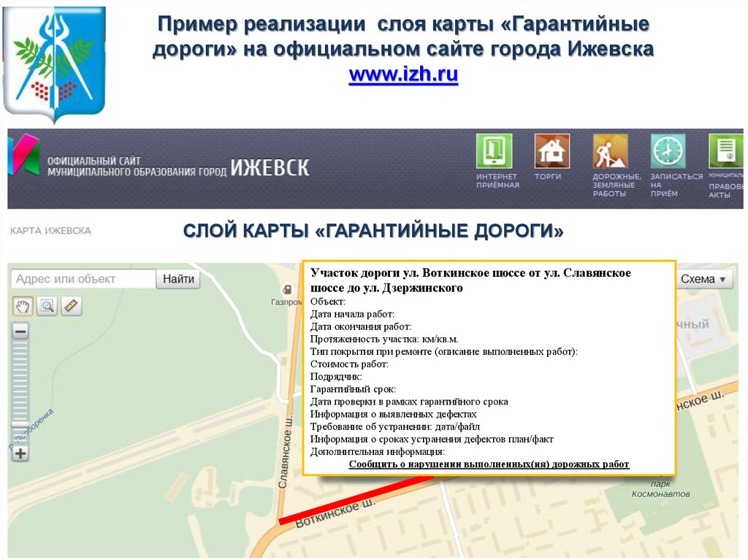Open Правовые акты document icon
Screen dimensions: 748x560
(725, 151)
